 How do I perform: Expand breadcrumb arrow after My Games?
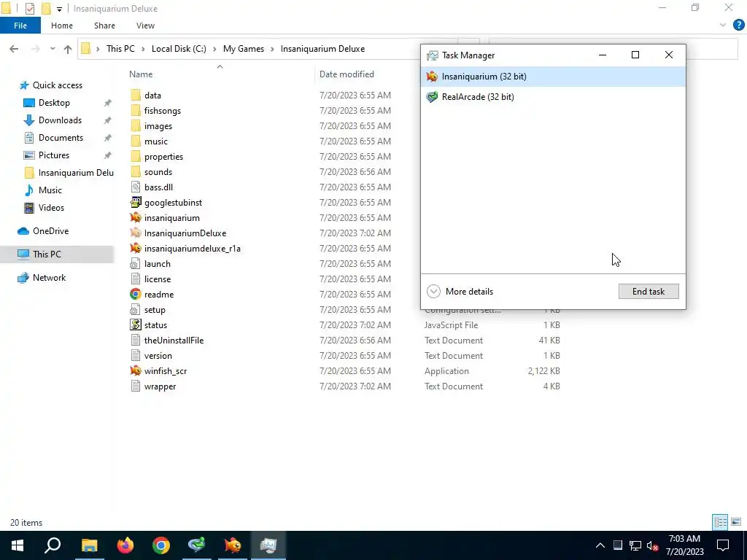273,49
